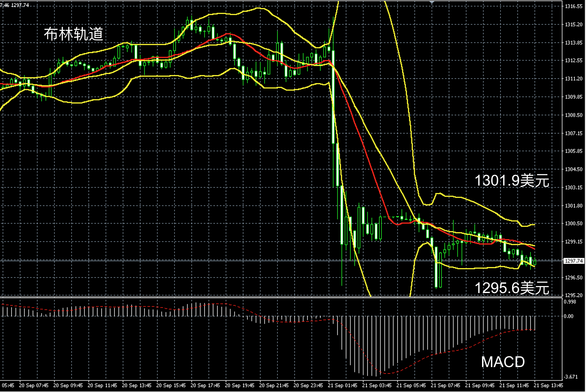Screen dimensions: 586x392
Task: Click the 20 Sep 15:45 time label
Action: click(x=171, y=386)
